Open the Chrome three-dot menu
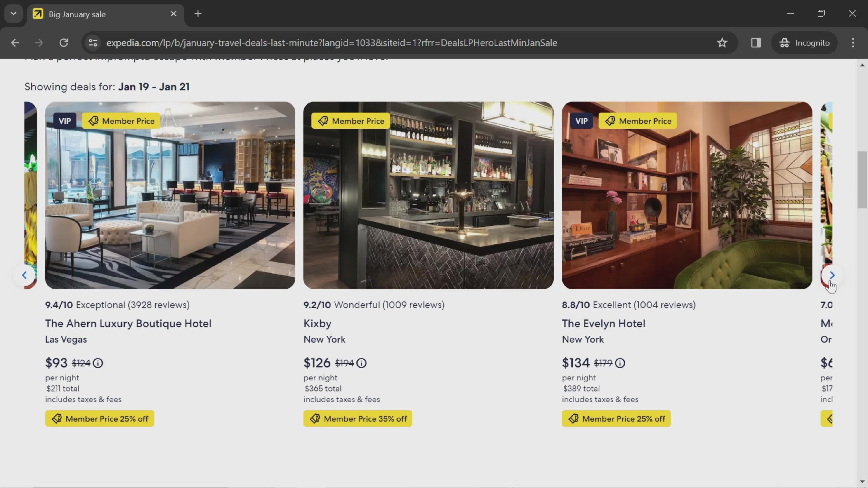 coord(853,43)
